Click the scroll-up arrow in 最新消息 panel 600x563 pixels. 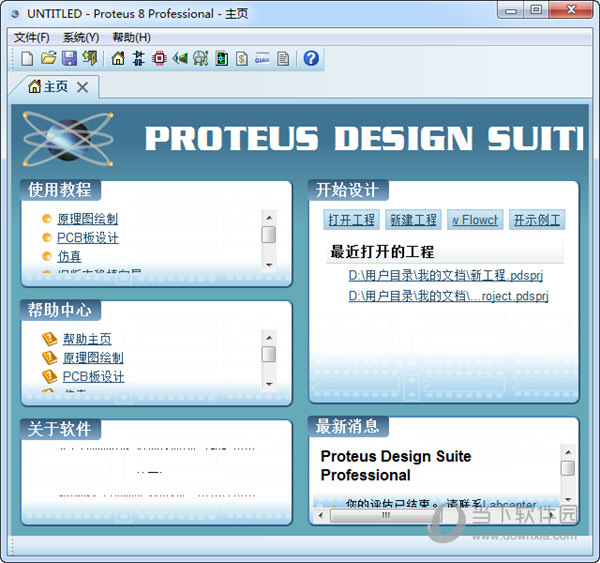(x=568, y=452)
